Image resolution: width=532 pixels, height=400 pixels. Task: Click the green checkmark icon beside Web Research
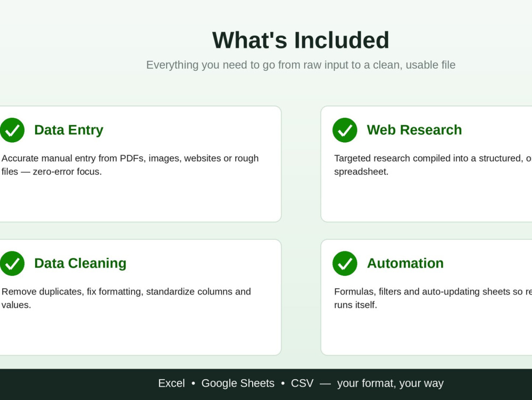point(345,130)
